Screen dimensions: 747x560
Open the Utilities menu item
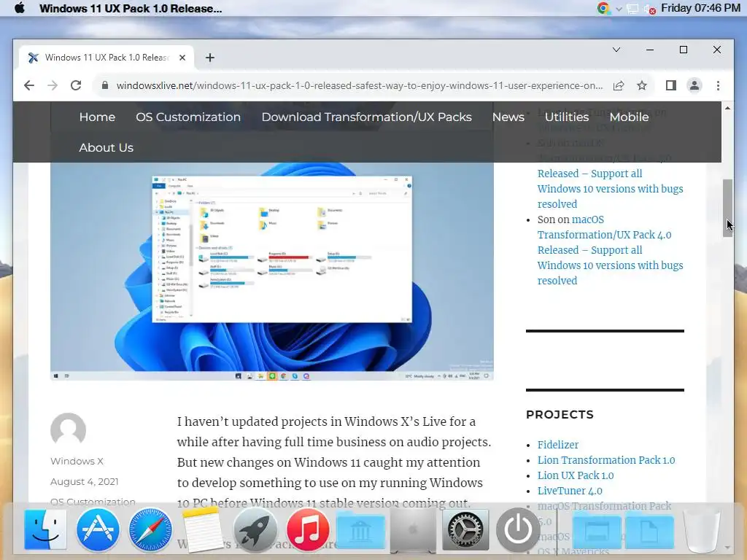click(x=566, y=117)
